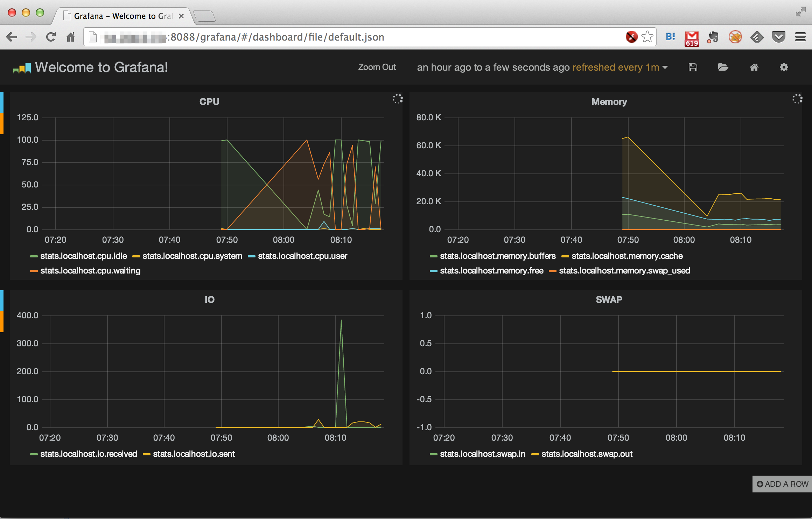Open the Chrome hamburger menu
Image resolution: width=812 pixels, height=519 pixels.
(x=800, y=37)
